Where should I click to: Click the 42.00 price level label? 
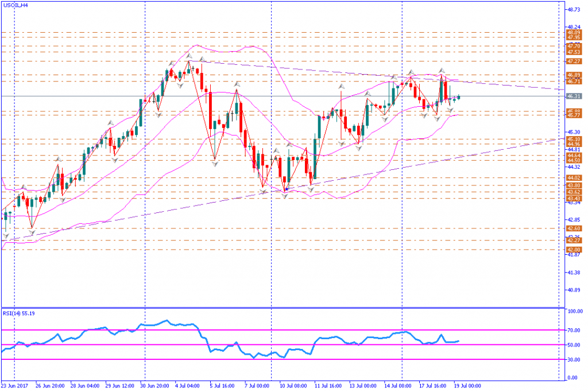(x=574, y=250)
